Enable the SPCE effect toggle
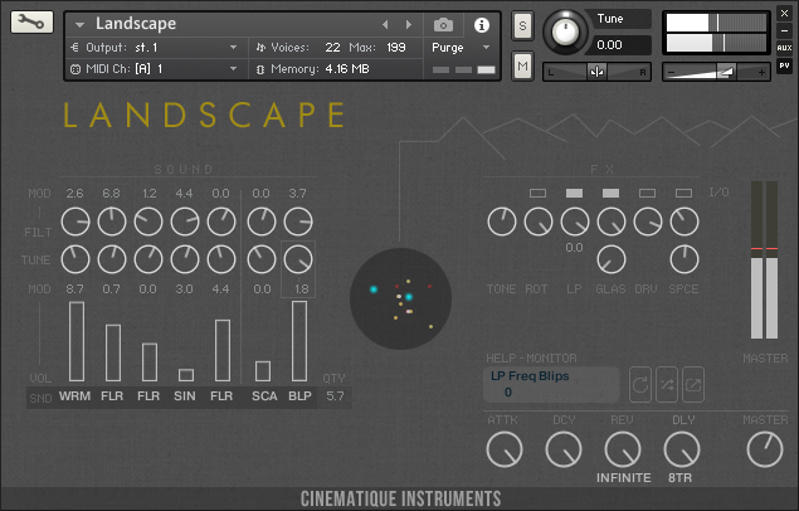 coord(684,193)
